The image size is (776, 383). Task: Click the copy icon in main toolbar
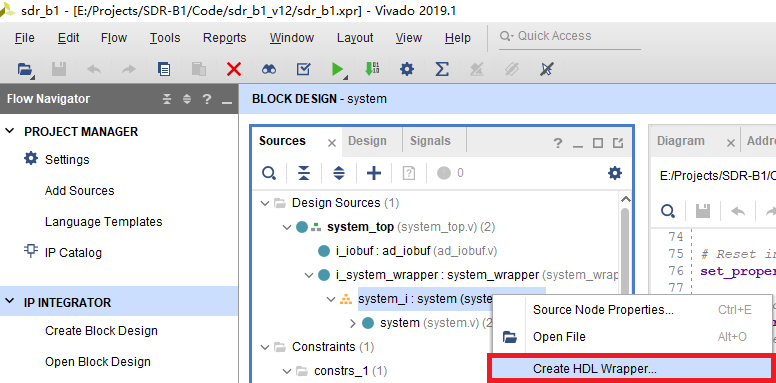tap(164, 69)
